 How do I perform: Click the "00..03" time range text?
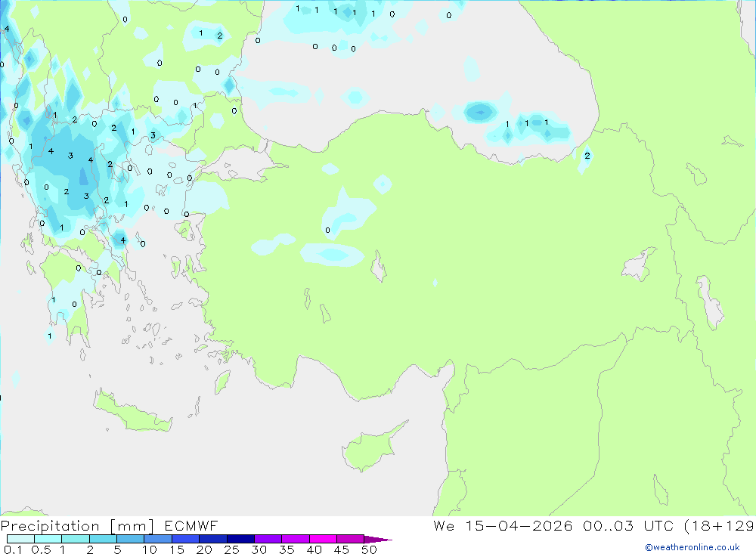click(608, 525)
